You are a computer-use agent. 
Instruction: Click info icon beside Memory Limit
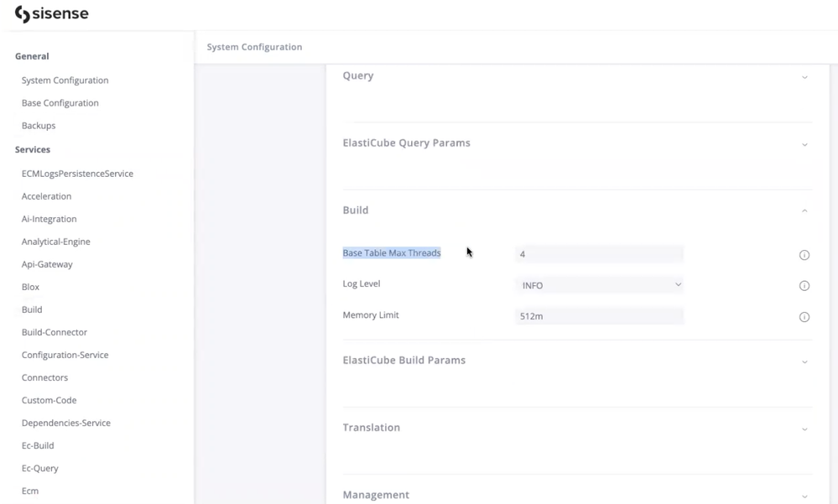pos(804,317)
